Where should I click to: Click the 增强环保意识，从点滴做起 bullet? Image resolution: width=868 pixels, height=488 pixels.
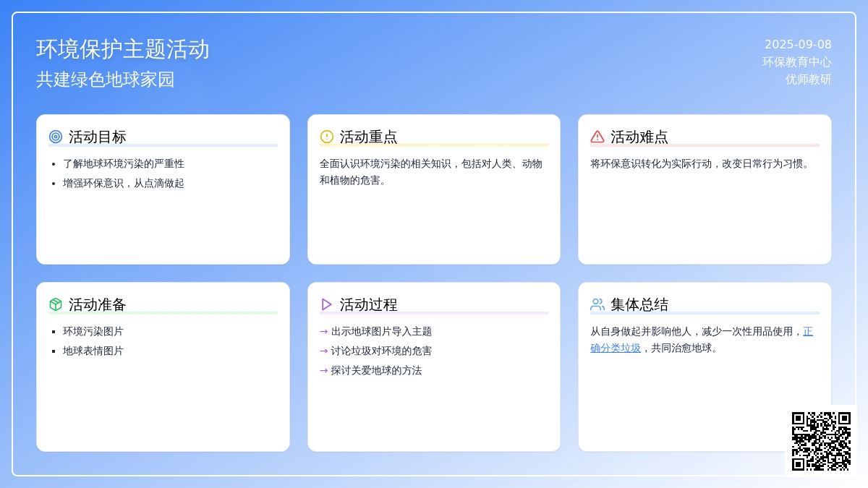click(124, 184)
